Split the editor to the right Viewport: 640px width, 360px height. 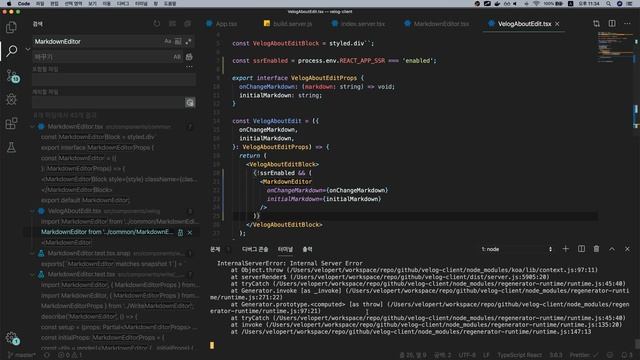[x=612, y=24]
